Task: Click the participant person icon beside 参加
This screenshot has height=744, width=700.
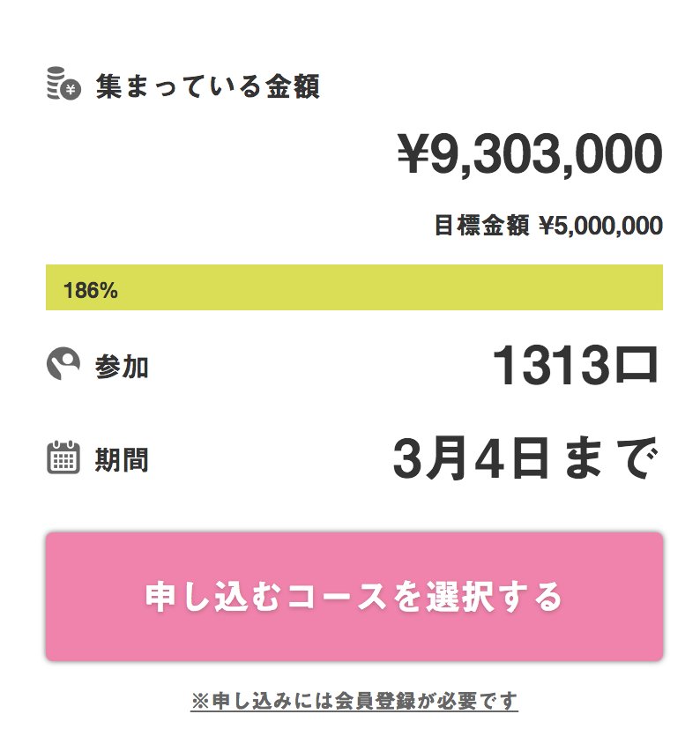Action: coord(63,365)
